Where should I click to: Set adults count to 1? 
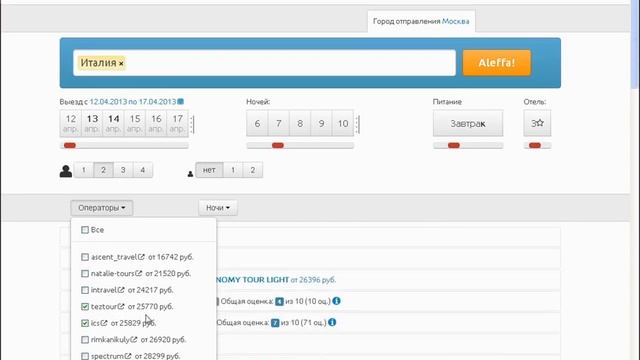(x=84, y=170)
